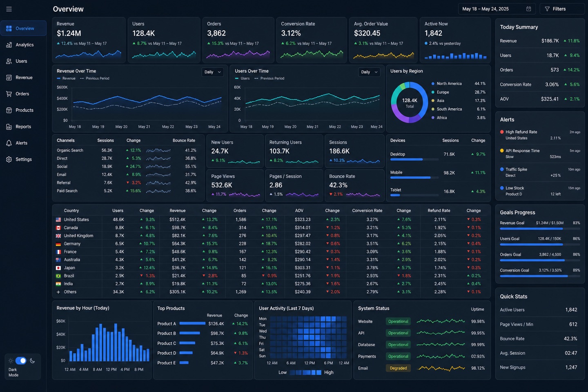Click the Germany flag icon

(x=58, y=244)
